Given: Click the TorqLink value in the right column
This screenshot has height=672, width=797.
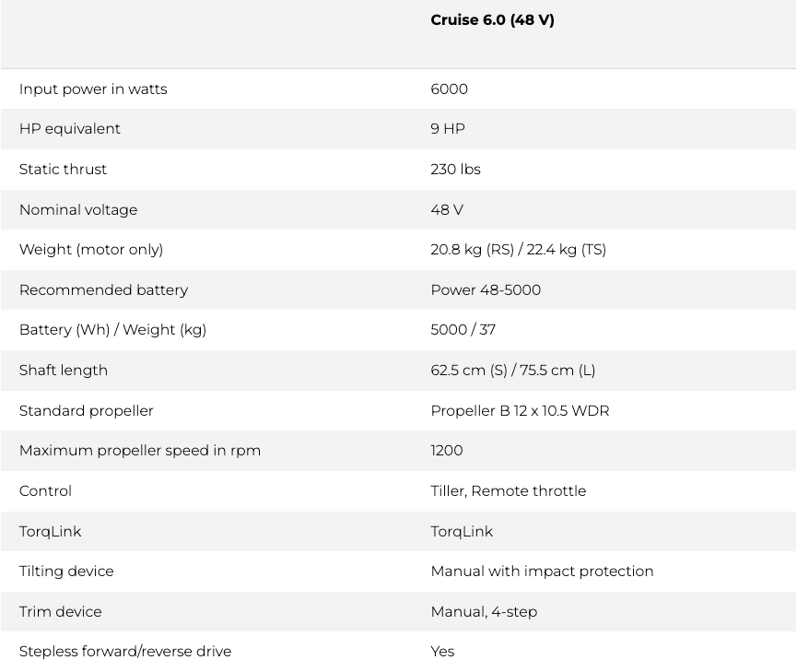Looking at the screenshot, I should (462, 532).
